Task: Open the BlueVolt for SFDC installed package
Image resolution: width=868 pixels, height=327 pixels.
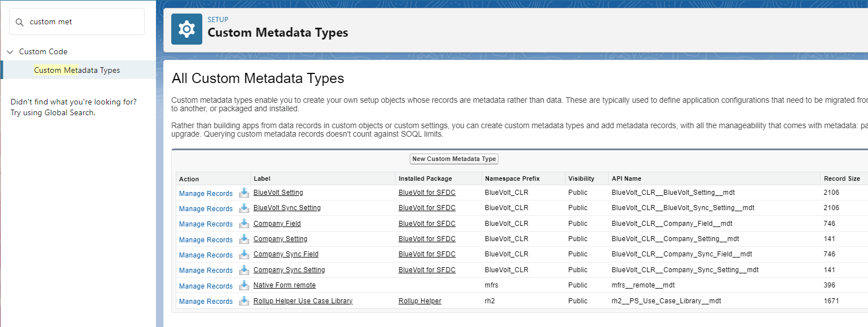Action: pyautogui.click(x=427, y=193)
